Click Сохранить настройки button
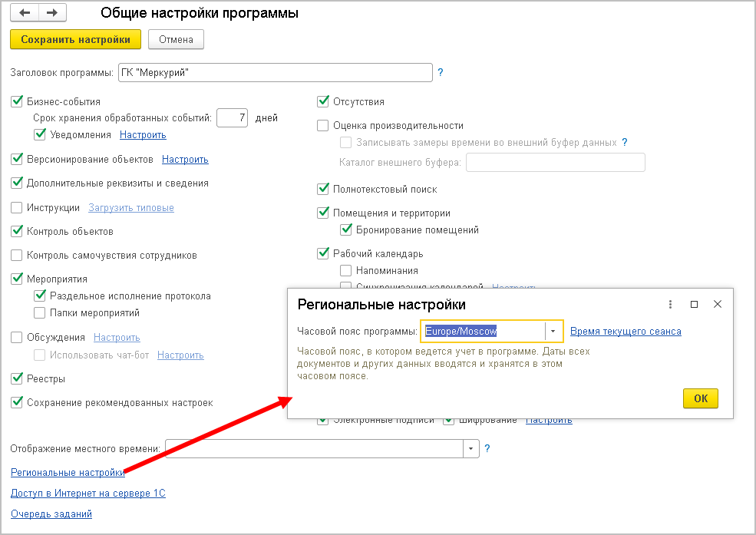This screenshot has height=535, width=756. point(75,39)
